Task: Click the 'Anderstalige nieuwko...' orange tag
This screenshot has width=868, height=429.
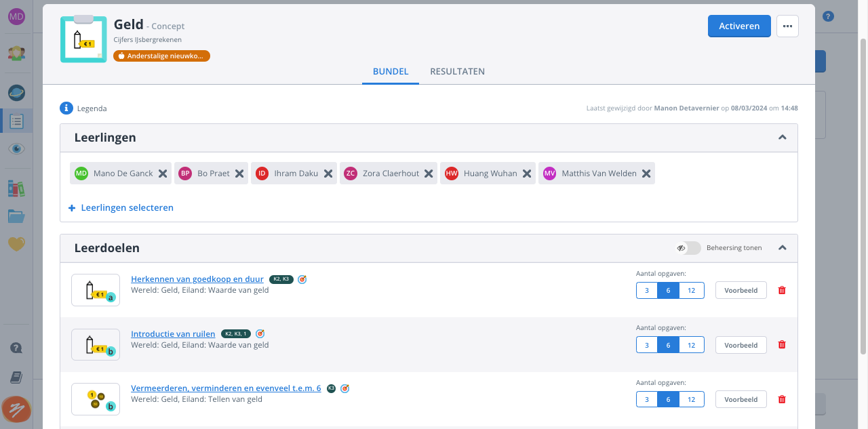Action: tap(161, 56)
